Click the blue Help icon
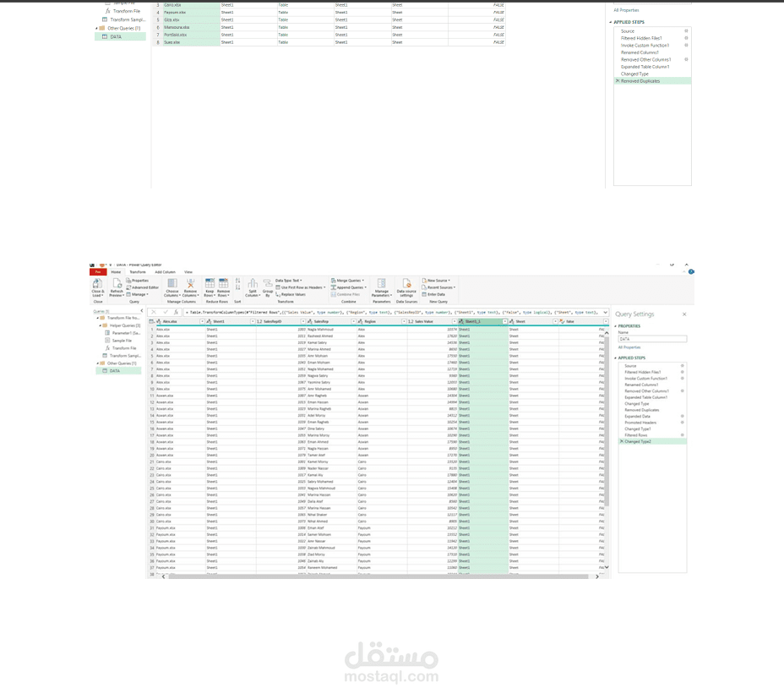This screenshot has width=784, height=699. pos(691,271)
